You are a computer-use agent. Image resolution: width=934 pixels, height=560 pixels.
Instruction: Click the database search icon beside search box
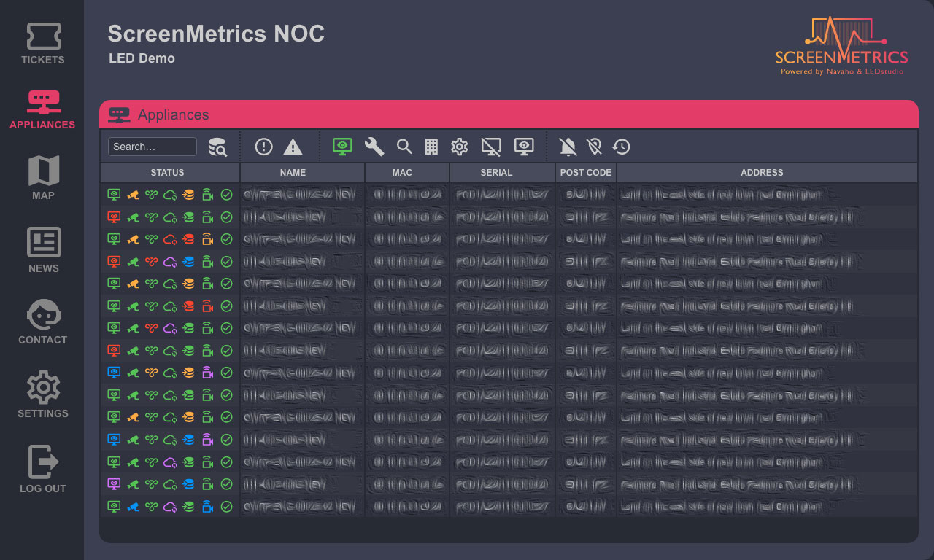[x=217, y=147]
